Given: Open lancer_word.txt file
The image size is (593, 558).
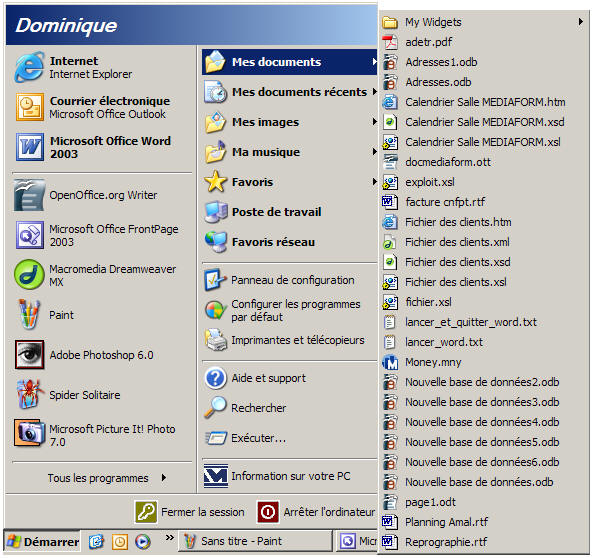Looking at the screenshot, I should (483, 342).
